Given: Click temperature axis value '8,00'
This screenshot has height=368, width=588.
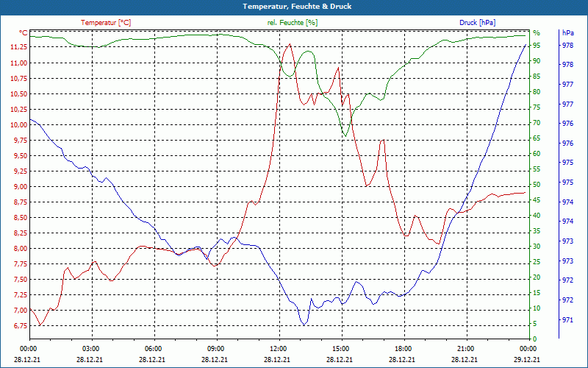Looking at the screenshot, I should 21,249.
